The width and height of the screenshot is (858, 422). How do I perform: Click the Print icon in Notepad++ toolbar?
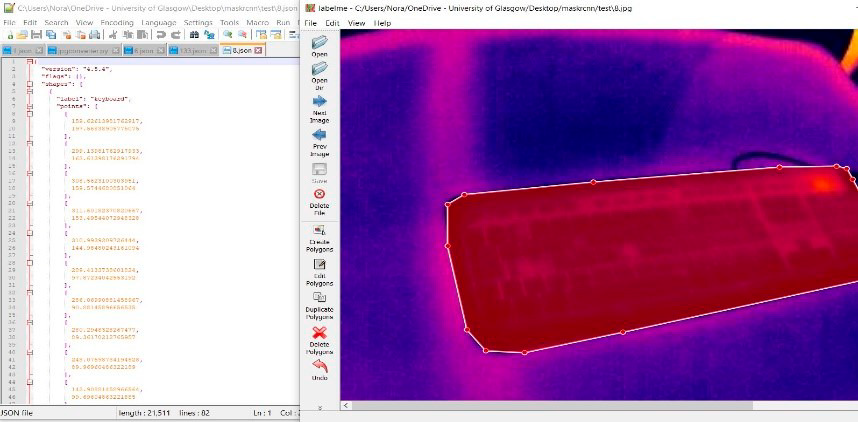tap(95, 35)
